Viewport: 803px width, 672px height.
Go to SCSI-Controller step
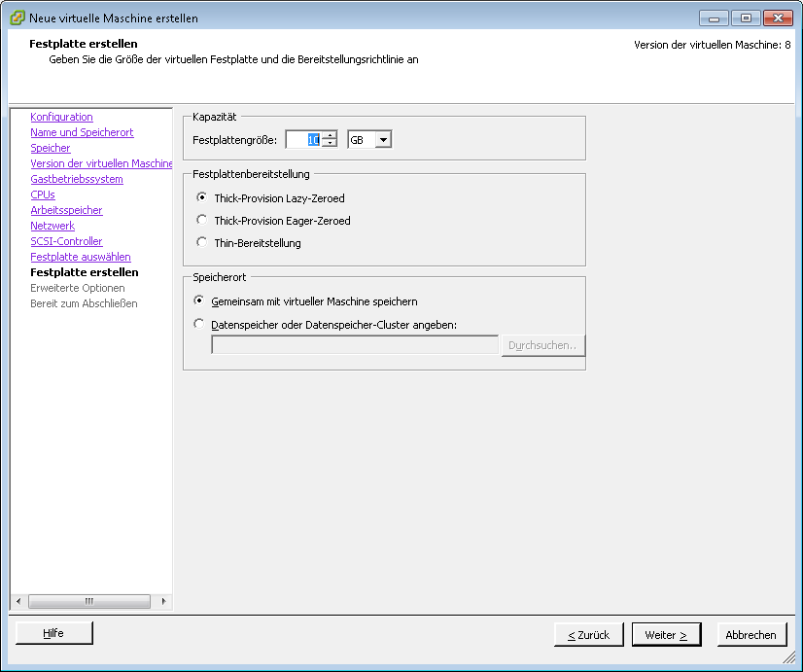click(66, 241)
